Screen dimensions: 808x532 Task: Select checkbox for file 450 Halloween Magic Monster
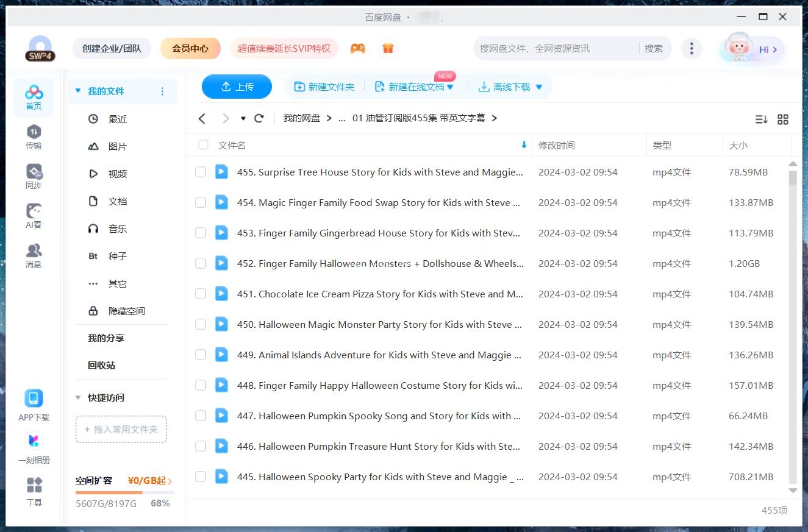[x=201, y=325]
